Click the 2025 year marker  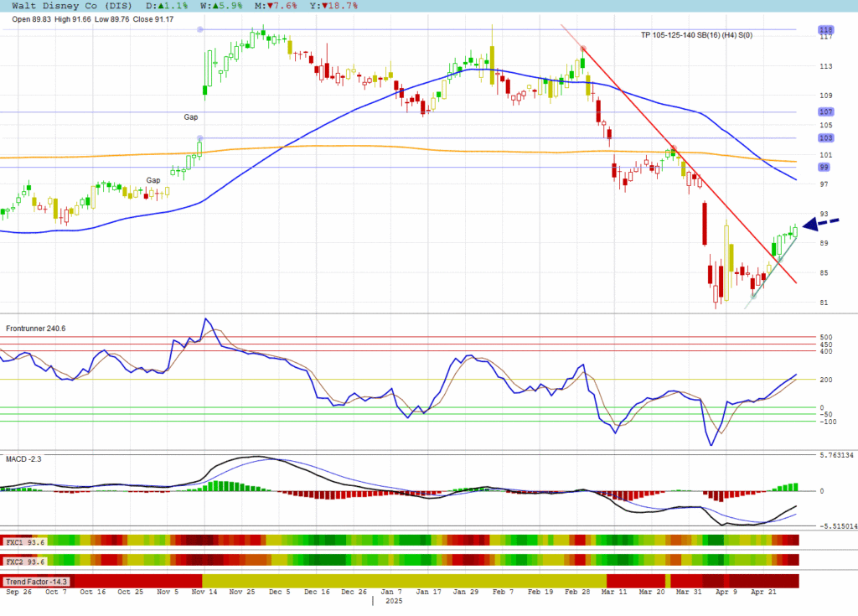pyautogui.click(x=394, y=601)
